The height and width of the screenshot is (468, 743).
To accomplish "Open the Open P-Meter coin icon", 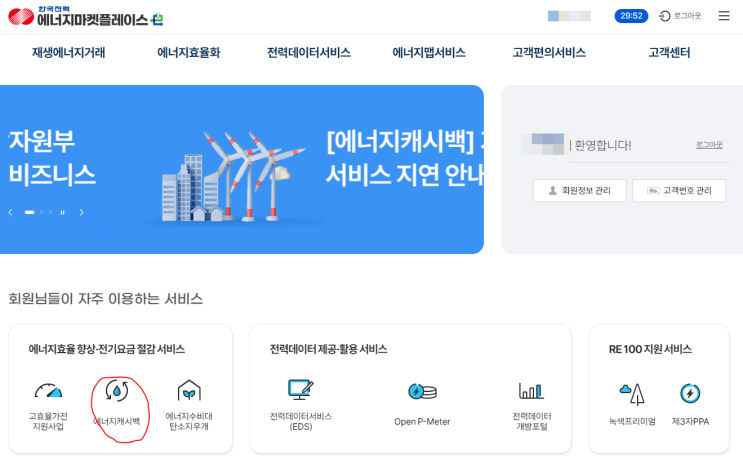I will [422, 392].
